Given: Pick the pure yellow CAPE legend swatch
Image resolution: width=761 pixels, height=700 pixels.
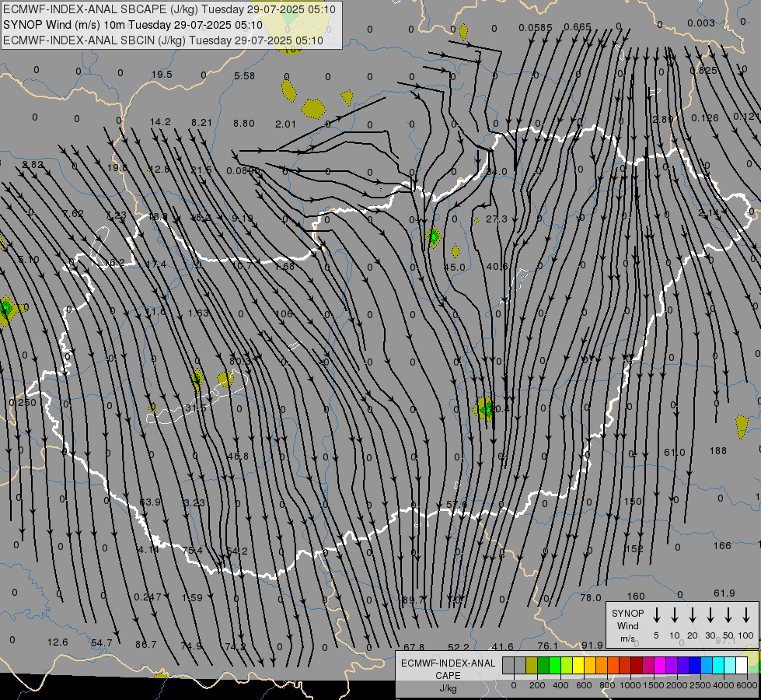Looking at the screenshot, I should click(x=578, y=665).
